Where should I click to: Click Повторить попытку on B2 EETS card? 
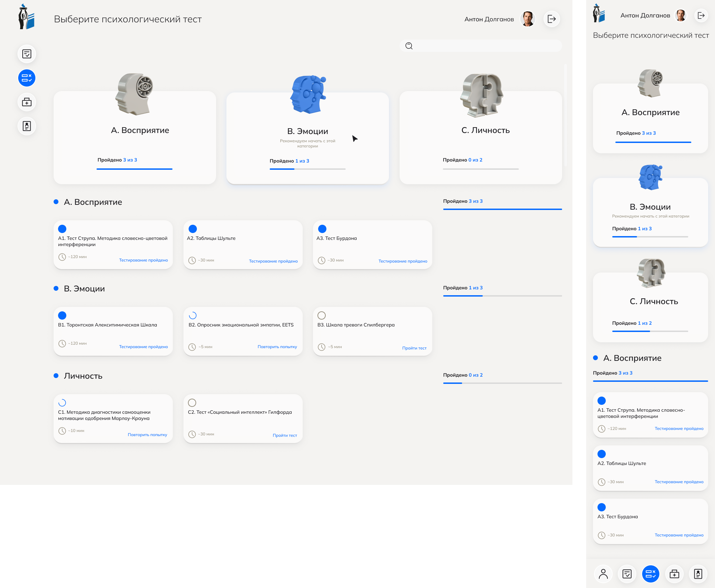(x=277, y=347)
